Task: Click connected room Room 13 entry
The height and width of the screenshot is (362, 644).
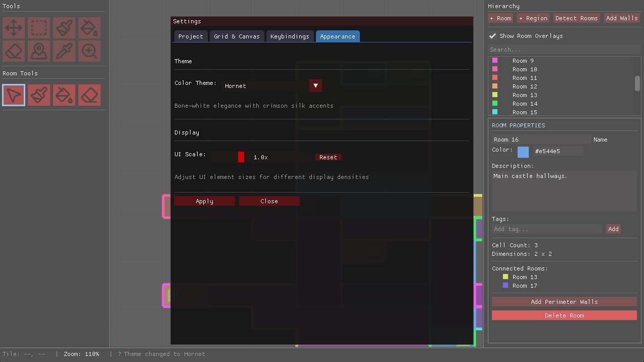Action: 525,277
